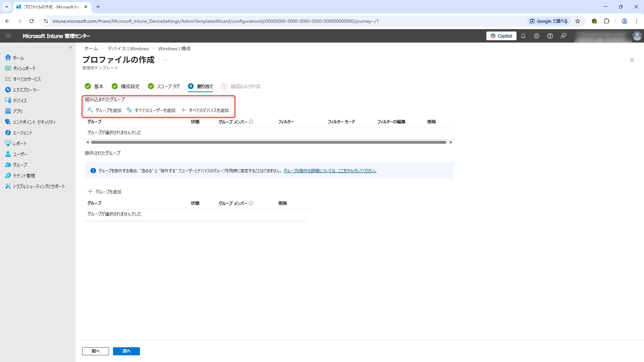This screenshot has width=644, height=362.
Task: Open the portal app launcher grid icon
Action: click(x=8, y=36)
